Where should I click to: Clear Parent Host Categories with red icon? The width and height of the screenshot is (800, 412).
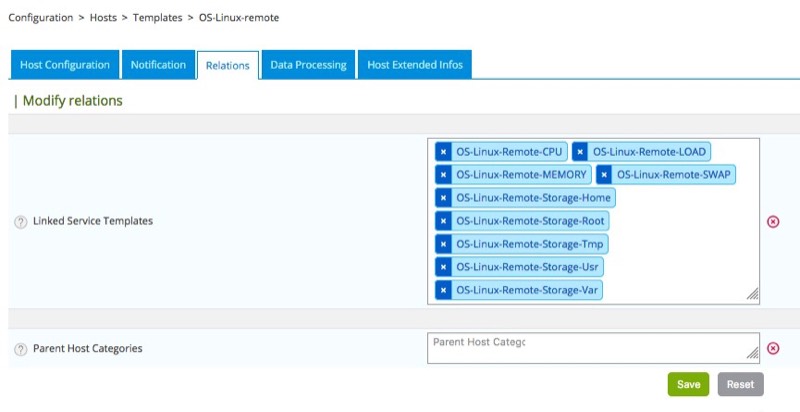[772, 349]
